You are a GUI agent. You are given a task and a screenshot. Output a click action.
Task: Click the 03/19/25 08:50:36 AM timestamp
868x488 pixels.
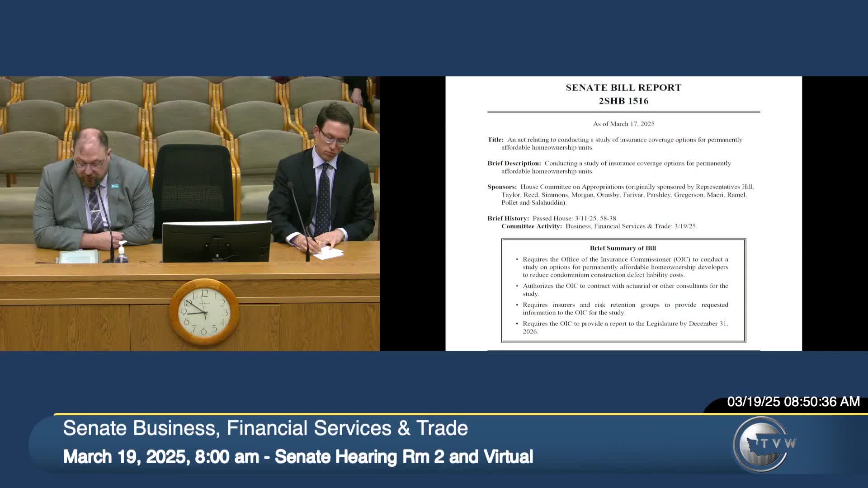(x=793, y=402)
